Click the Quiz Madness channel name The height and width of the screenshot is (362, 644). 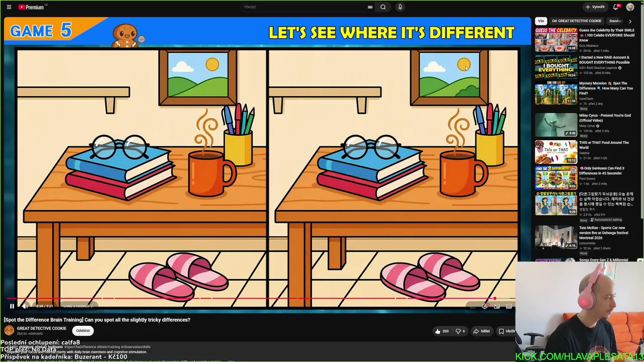click(589, 46)
